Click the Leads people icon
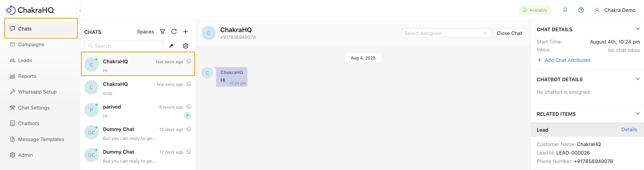 12,60
